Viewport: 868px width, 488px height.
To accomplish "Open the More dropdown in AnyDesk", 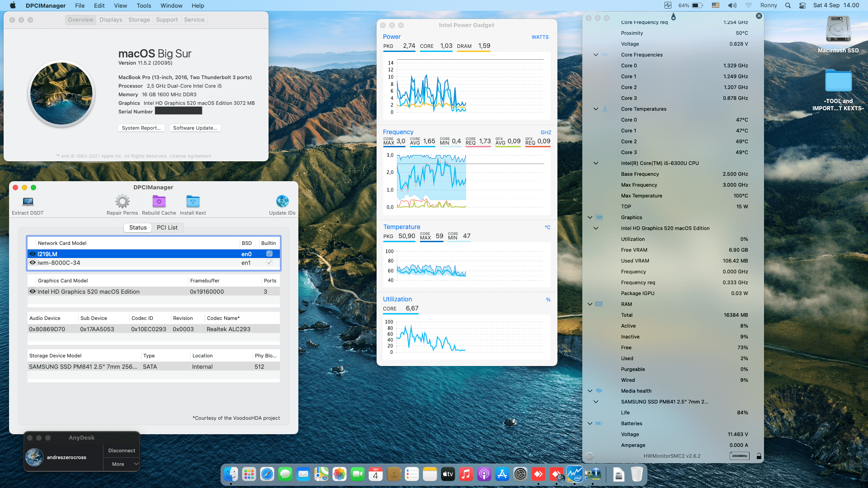I will [122, 464].
